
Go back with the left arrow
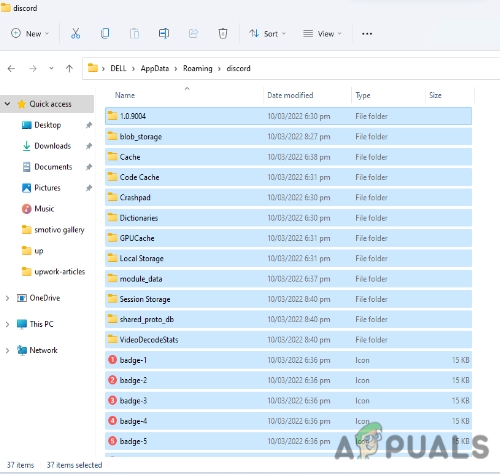[x=11, y=69]
